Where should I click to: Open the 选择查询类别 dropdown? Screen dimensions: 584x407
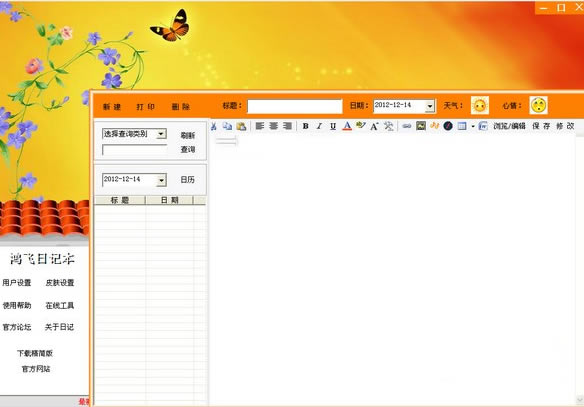pyautogui.click(x=161, y=134)
